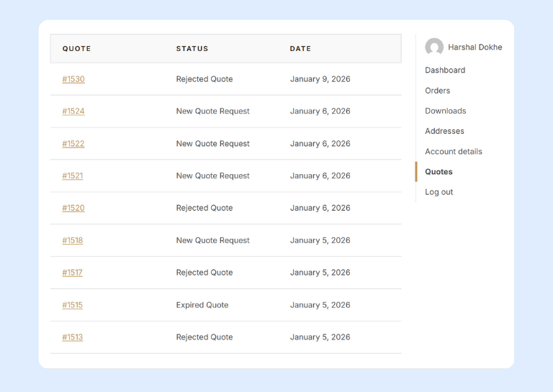Image resolution: width=553 pixels, height=392 pixels.
Task: Open quote #1517 link
Action: point(73,273)
